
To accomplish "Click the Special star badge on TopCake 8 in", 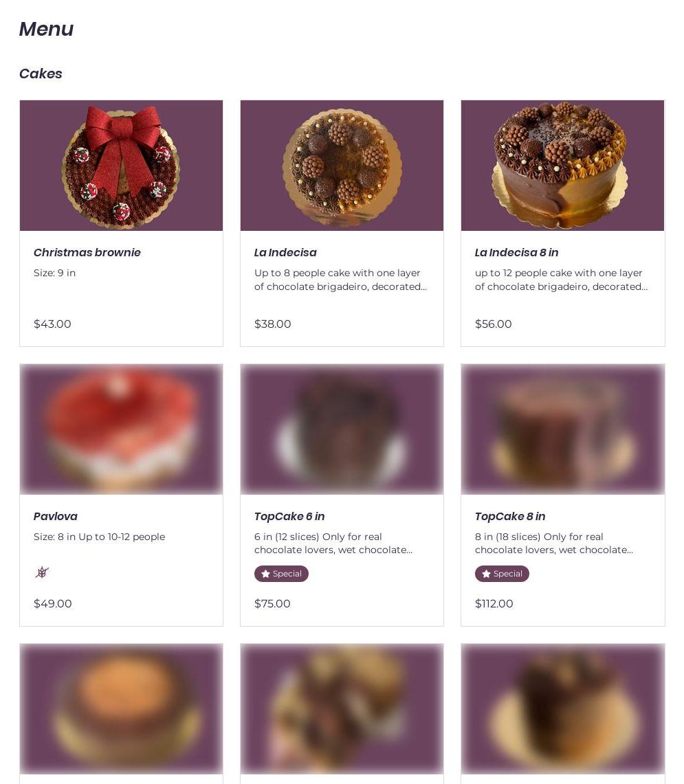I will [x=502, y=574].
